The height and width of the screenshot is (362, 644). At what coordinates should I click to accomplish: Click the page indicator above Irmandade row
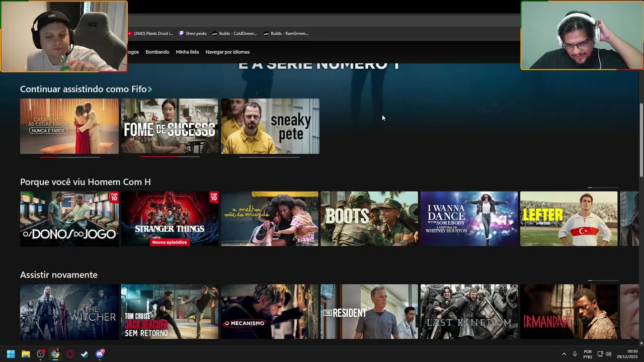pyautogui.click(x=603, y=281)
